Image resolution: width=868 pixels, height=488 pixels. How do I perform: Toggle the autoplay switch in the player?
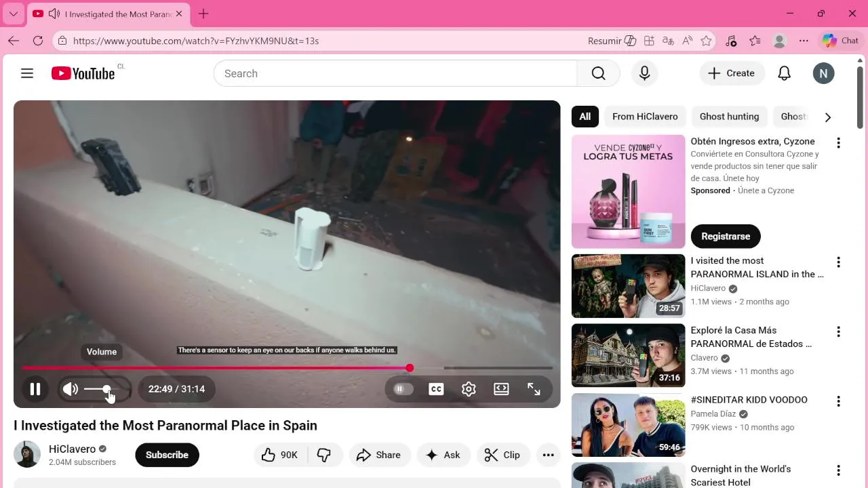tap(403, 389)
